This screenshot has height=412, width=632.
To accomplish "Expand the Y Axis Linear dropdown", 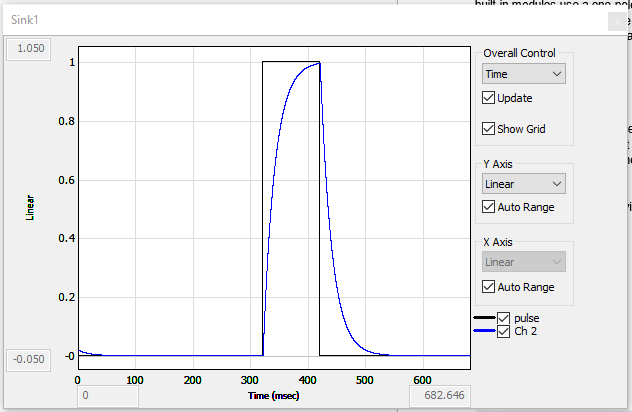I will 523,184.
